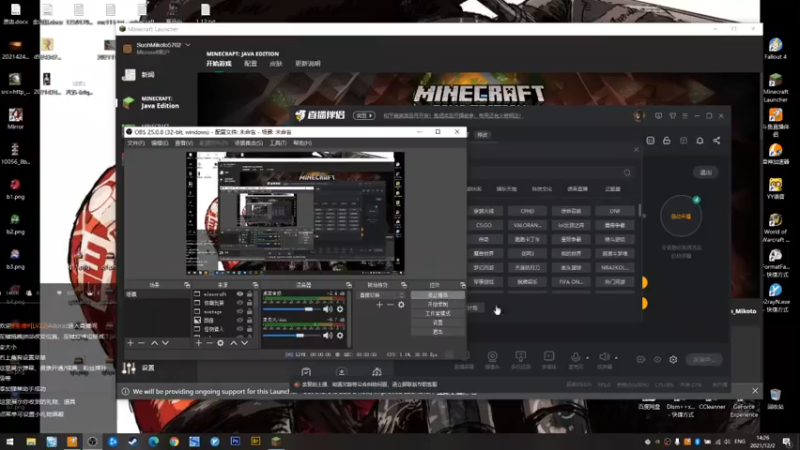Toggle lock on montage source in OBS
Image resolution: width=800 pixels, height=450 pixels.
coord(249,311)
